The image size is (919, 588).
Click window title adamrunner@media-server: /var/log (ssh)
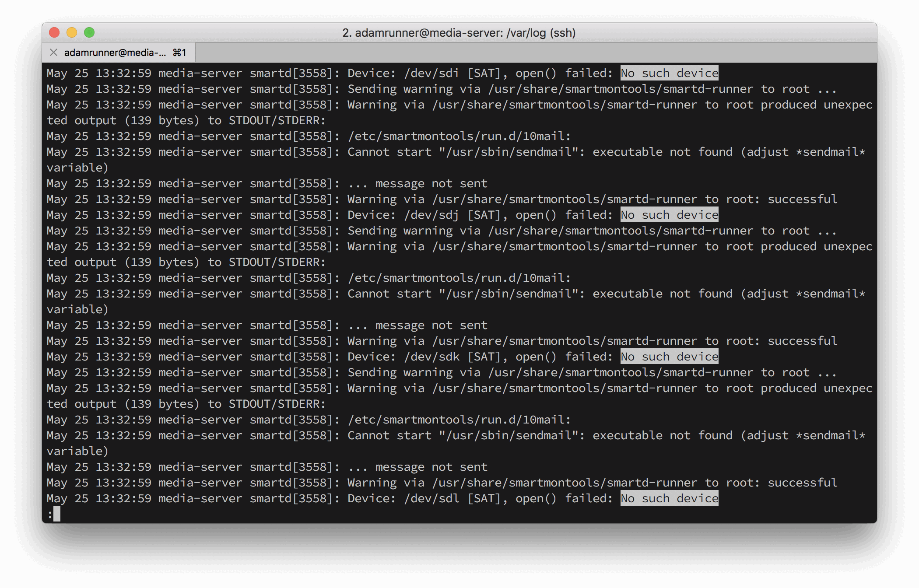click(x=459, y=33)
